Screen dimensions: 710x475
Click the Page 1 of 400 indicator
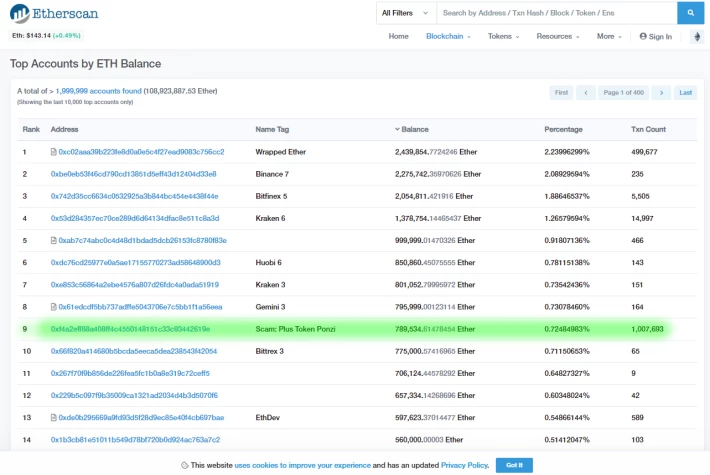coord(624,93)
